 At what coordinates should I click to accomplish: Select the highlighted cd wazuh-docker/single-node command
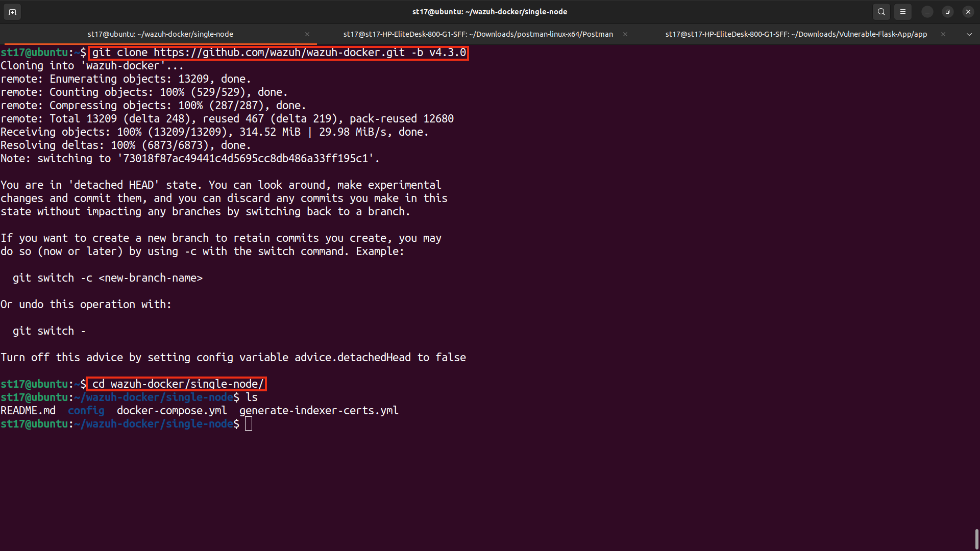point(176,384)
